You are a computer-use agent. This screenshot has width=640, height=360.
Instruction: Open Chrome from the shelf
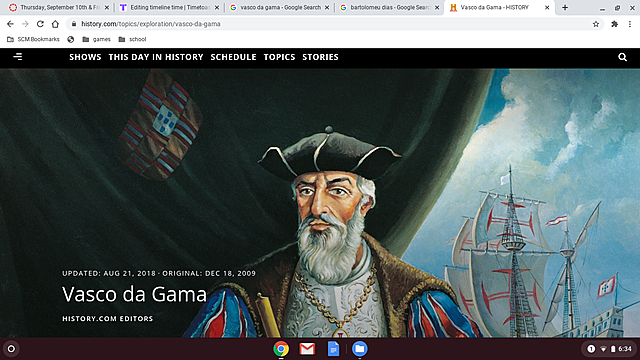281,349
